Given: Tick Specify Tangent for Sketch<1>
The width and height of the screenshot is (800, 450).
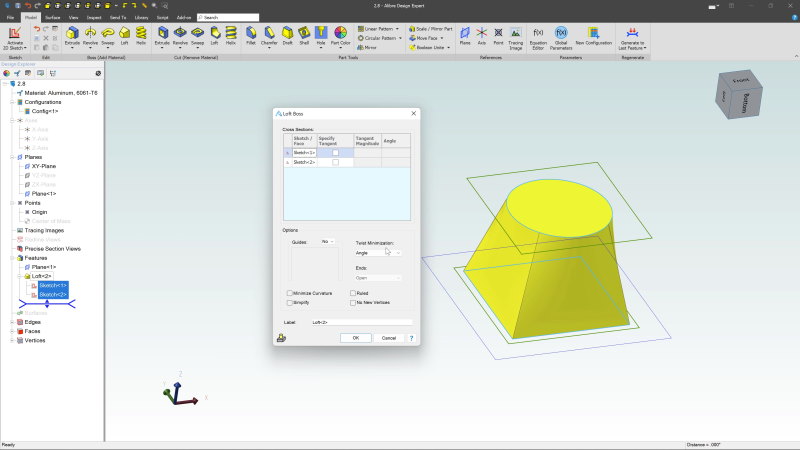Looking at the screenshot, I should point(335,152).
